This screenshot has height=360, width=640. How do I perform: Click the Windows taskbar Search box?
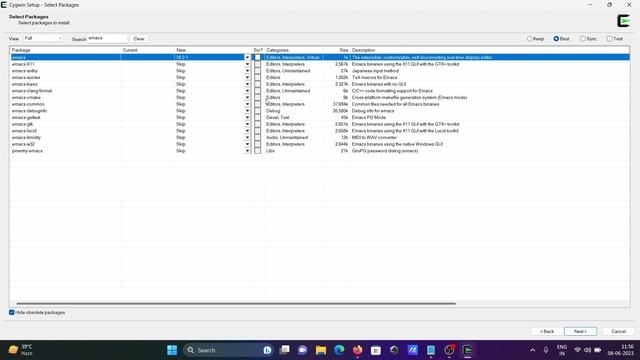228,350
